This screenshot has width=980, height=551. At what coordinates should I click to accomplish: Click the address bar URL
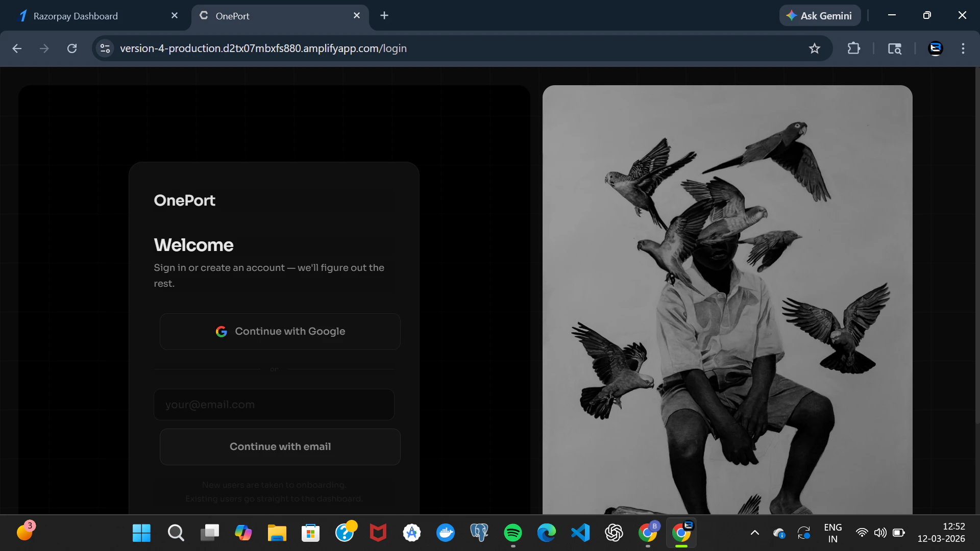tap(263, 48)
